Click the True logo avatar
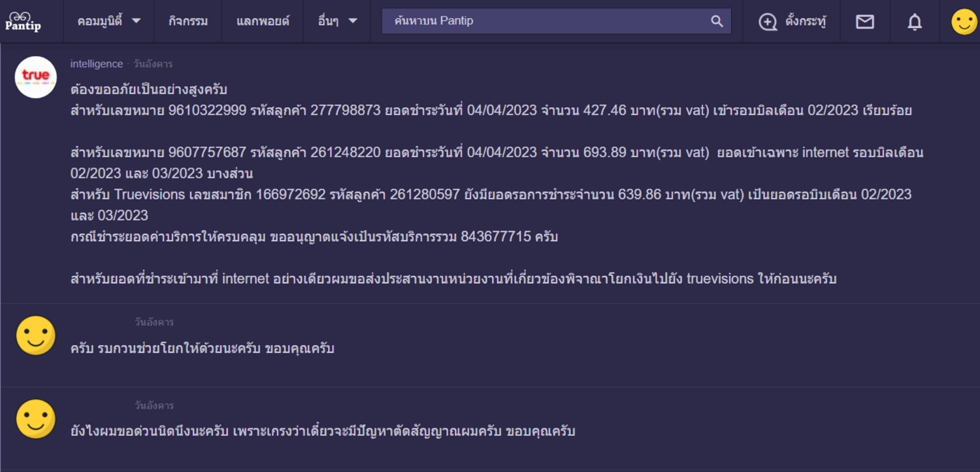The height and width of the screenshot is (472, 980). coord(36,77)
